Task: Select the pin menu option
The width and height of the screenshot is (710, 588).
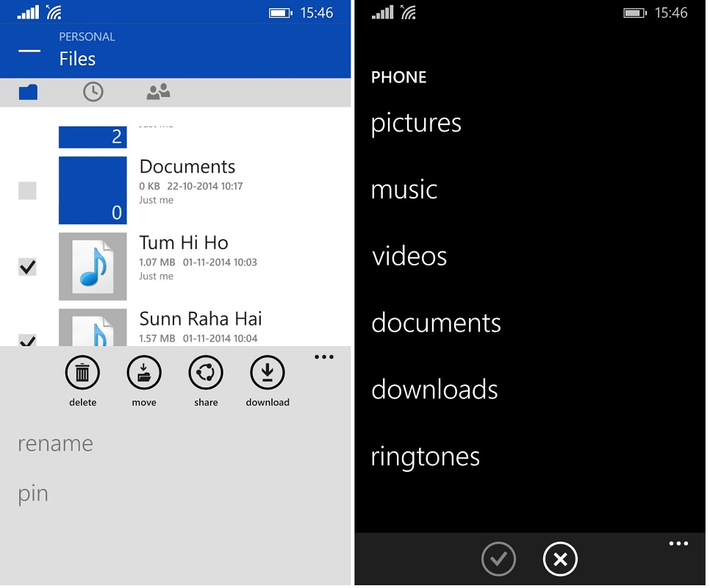Action: coord(33,493)
